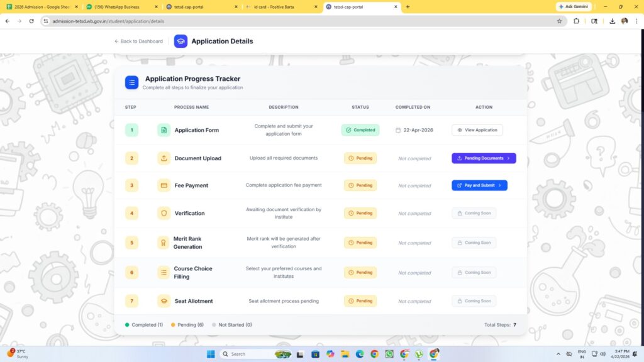Switch to the 2026 Admission Google Sheets tab
Image resolution: width=644 pixels, height=362 pixels.
40,7
